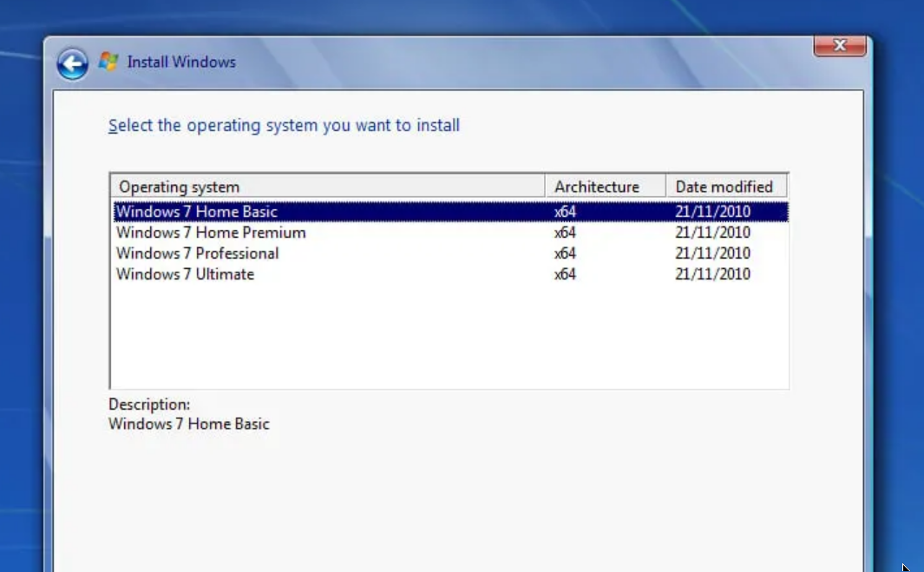This screenshot has height=572, width=924.
Task: Choose Windows 7 Professional from the list
Action: pyautogui.click(x=198, y=253)
